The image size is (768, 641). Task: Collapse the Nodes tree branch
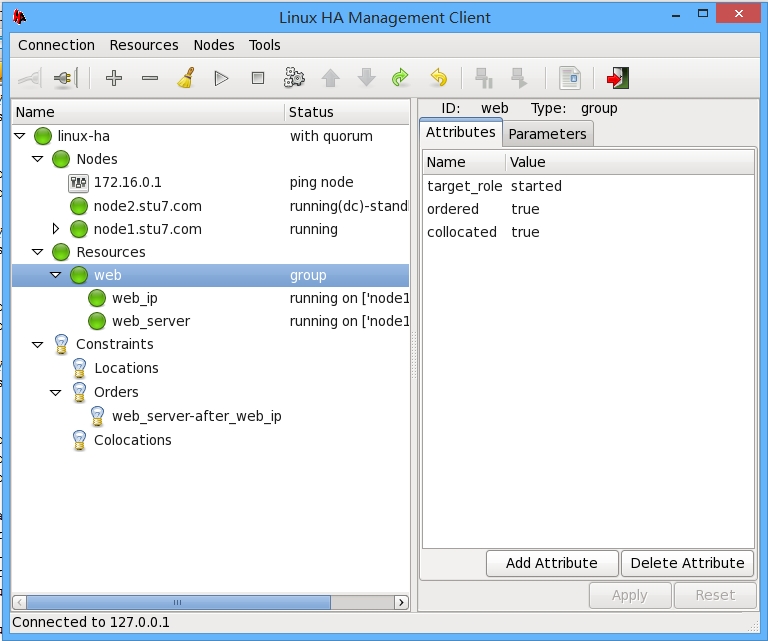pyautogui.click(x=38, y=159)
